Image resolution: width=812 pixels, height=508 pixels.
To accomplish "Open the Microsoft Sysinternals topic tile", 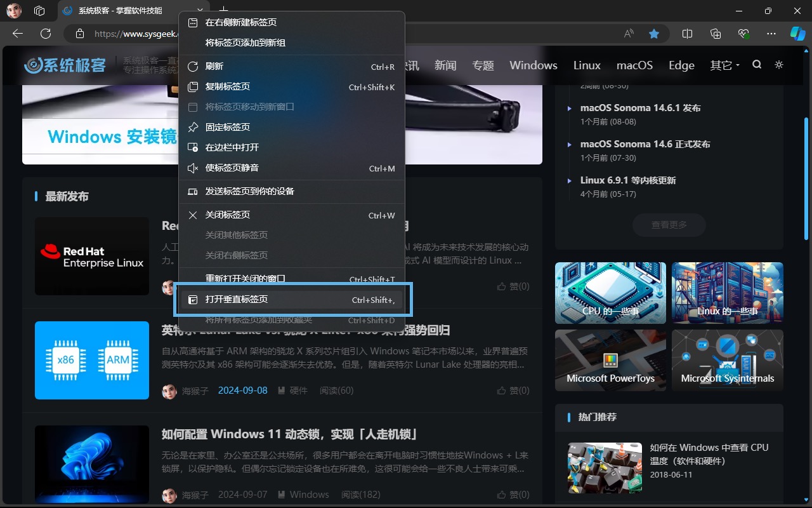I will click(x=728, y=360).
